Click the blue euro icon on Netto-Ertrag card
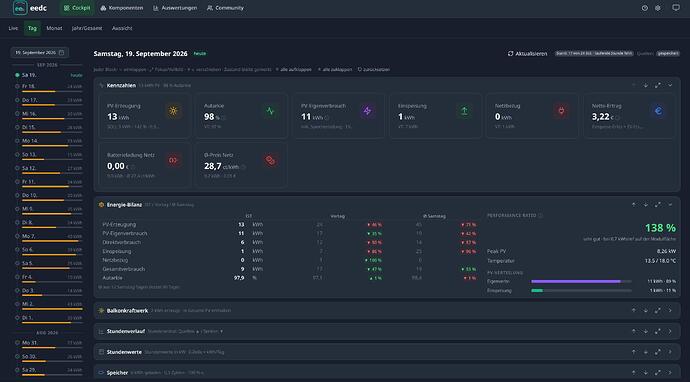This screenshot has height=382, width=690. coord(658,111)
